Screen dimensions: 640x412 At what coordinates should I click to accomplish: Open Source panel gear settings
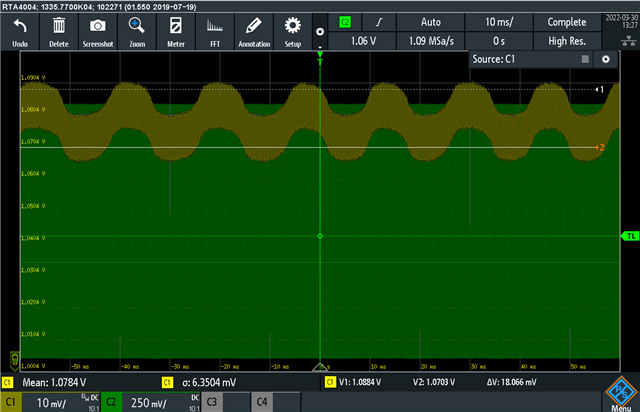pyautogui.click(x=606, y=60)
